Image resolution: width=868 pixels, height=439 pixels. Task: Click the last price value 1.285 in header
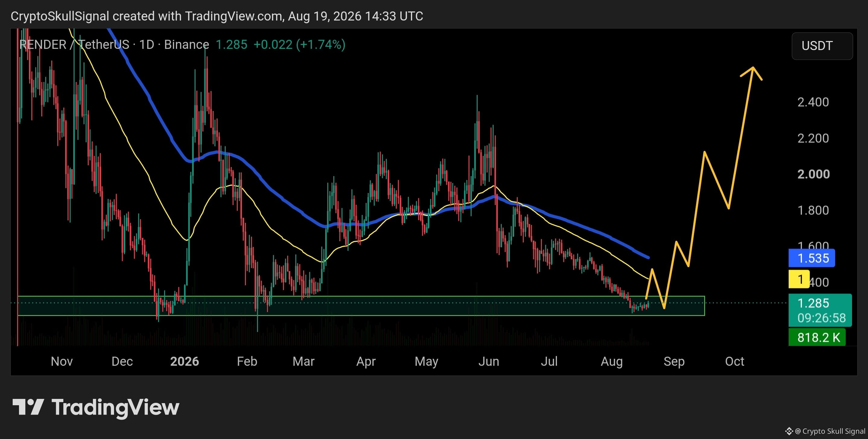click(231, 44)
